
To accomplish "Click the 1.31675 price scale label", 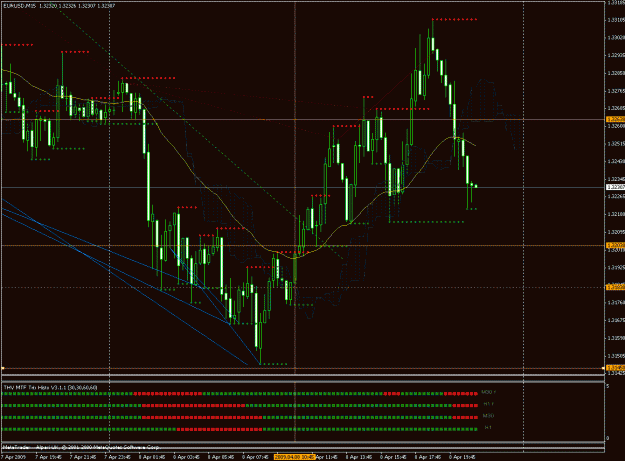I will pyautogui.click(x=615, y=320).
